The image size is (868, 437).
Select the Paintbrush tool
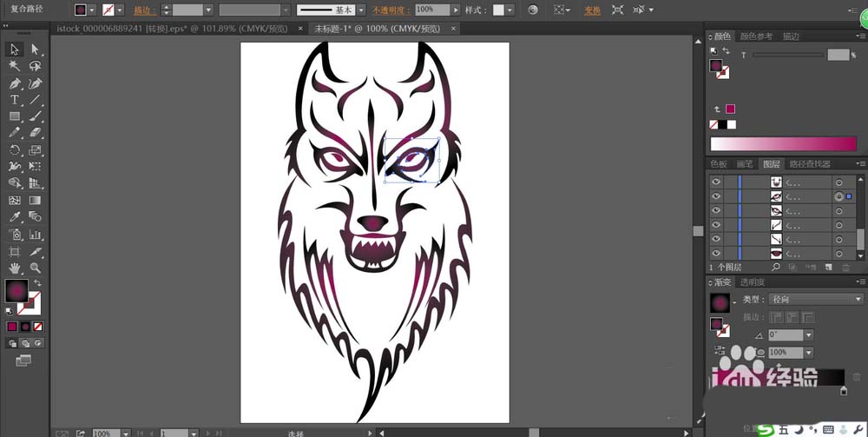coord(36,116)
